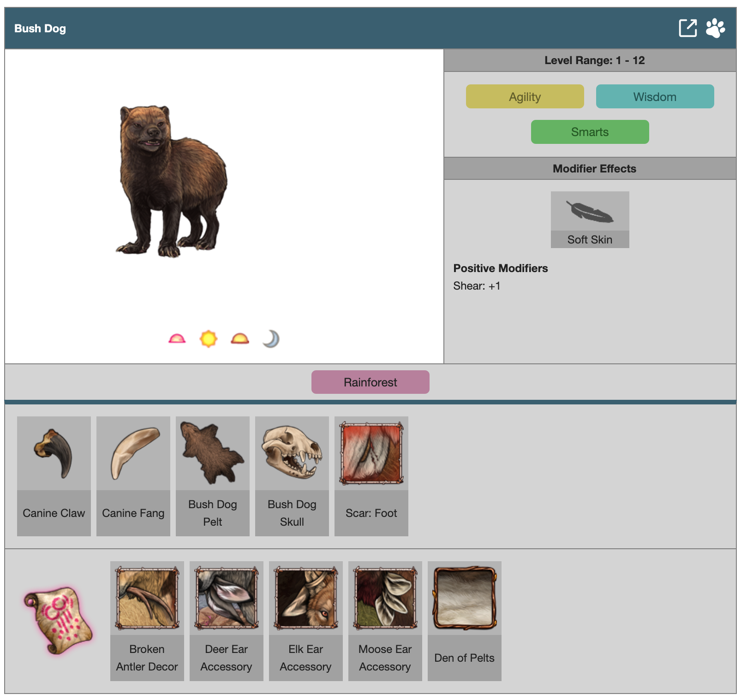This screenshot has width=741, height=700.
Task: Open the external link icon in header
Action: pos(687,28)
